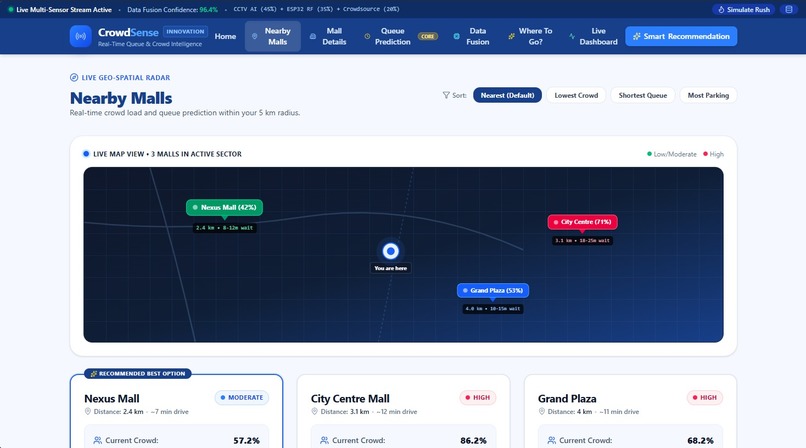Click the You are here location marker
Screen dimensions: 806x448
tap(391, 251)
